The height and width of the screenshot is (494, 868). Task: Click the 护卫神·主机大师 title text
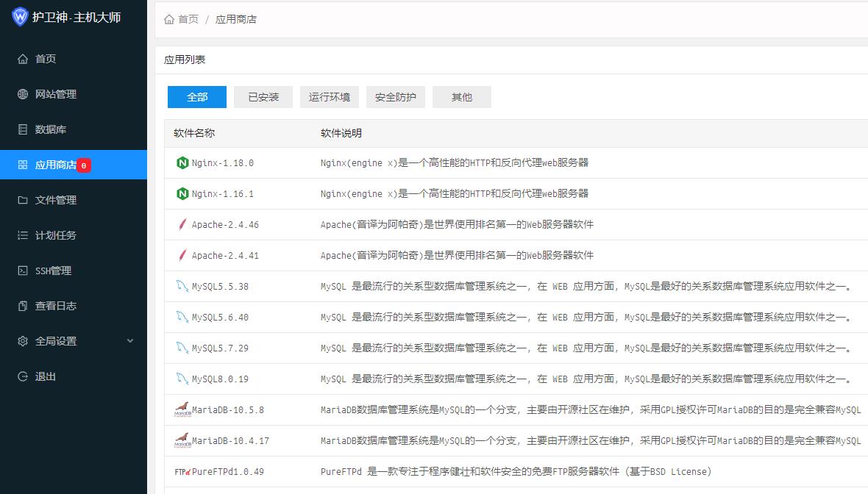coord(77,17)
